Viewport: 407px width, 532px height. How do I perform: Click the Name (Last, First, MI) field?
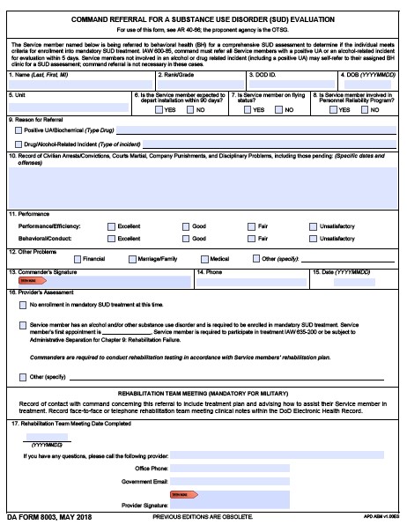tap(81, 85)
